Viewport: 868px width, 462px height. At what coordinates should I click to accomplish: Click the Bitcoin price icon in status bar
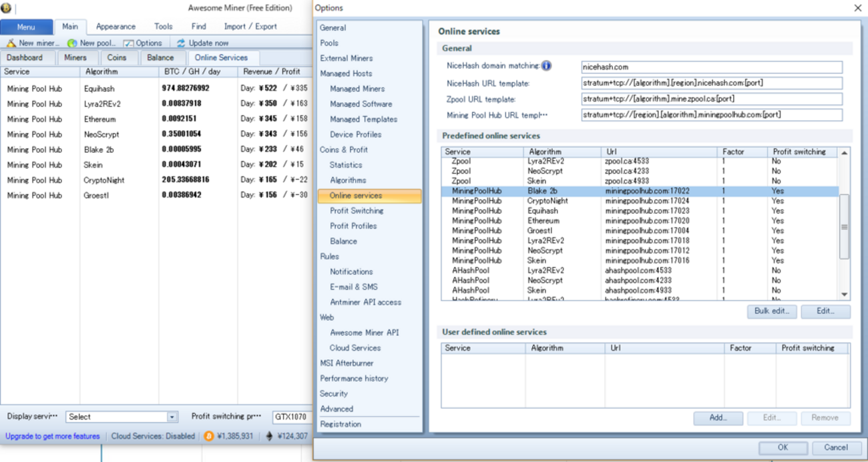tap(209, 436)
